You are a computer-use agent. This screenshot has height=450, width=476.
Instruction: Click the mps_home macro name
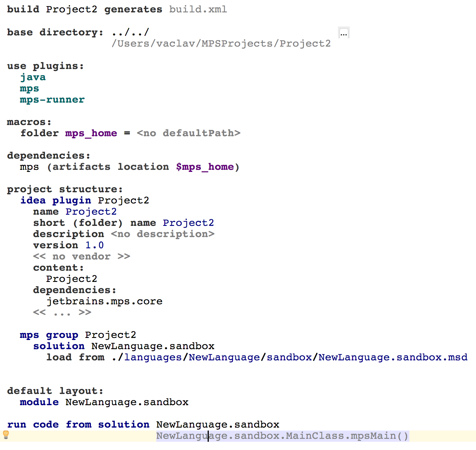91,133
